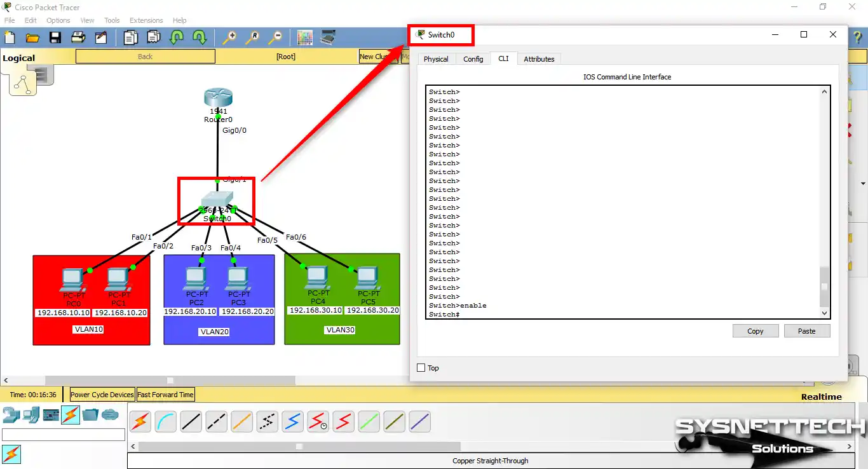Click the Power Cycle Devices button
The width and height of the screenshot is (868, 469).
click(x=102, y=395)
